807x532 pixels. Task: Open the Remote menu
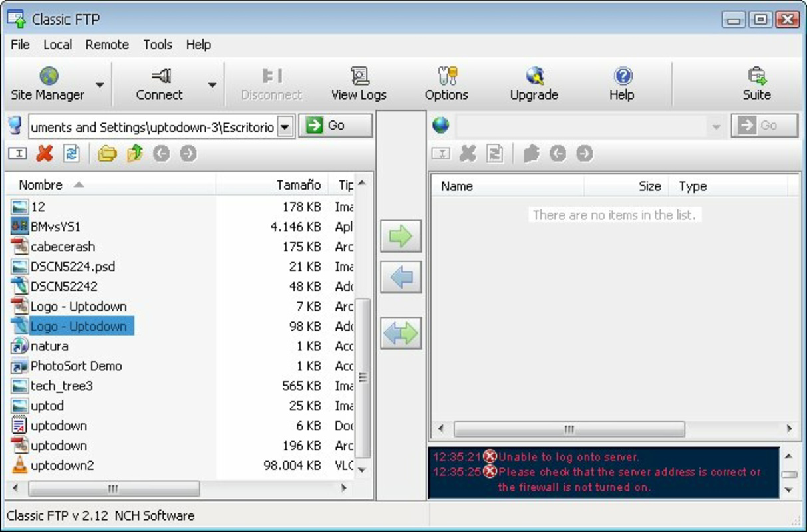(107, 45)
